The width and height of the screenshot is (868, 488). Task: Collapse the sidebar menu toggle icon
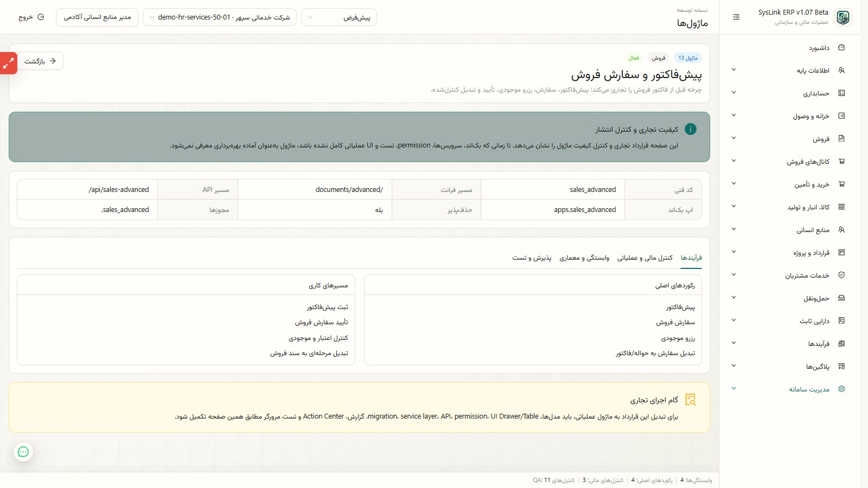[736, 17]
